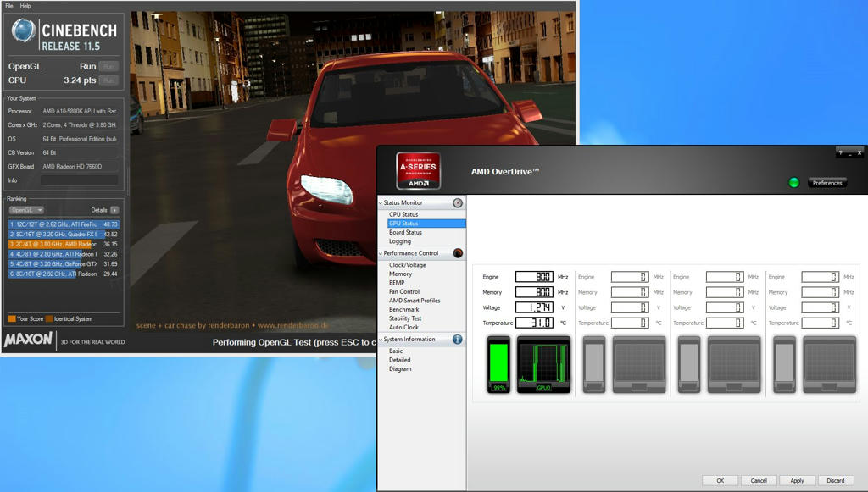
Task: Open Clock/Voltage settings
Action: 408,265
